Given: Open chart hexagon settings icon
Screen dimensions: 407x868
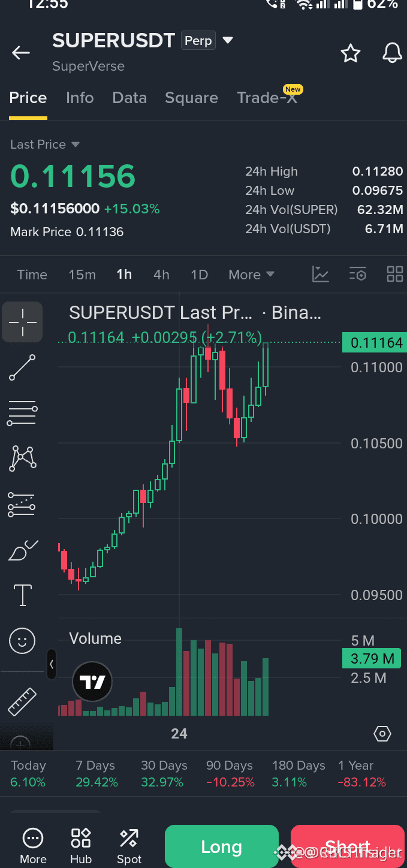Looking at the screenshot, I should pyautogui.click(x=382, y=734).
